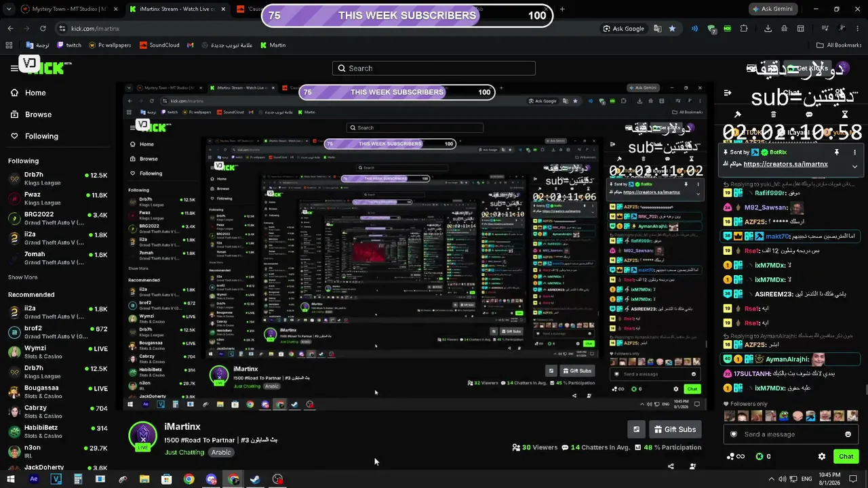Open the twitch bookmark

pos(69,45)
